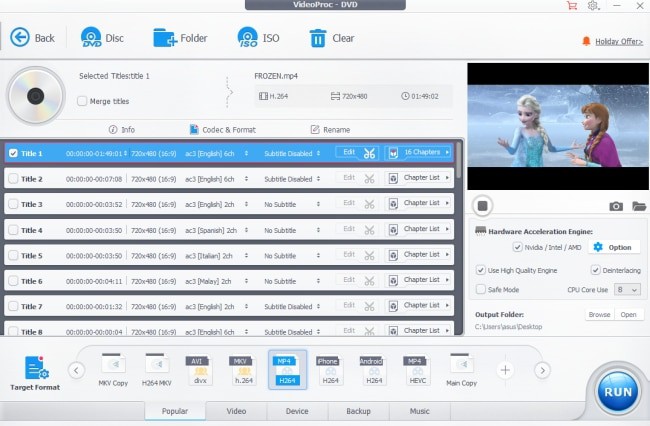This screenshot has width=650, height=426.
Task: Toggle Nvidia / Intel / AMD acceleration
Action: (517, 247)
